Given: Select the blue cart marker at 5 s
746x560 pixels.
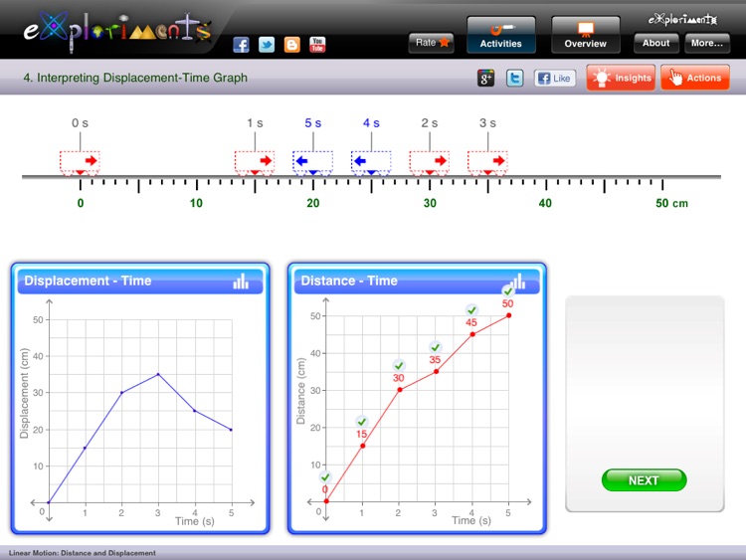Looking at the screenshot, I should tap(312, 163).
